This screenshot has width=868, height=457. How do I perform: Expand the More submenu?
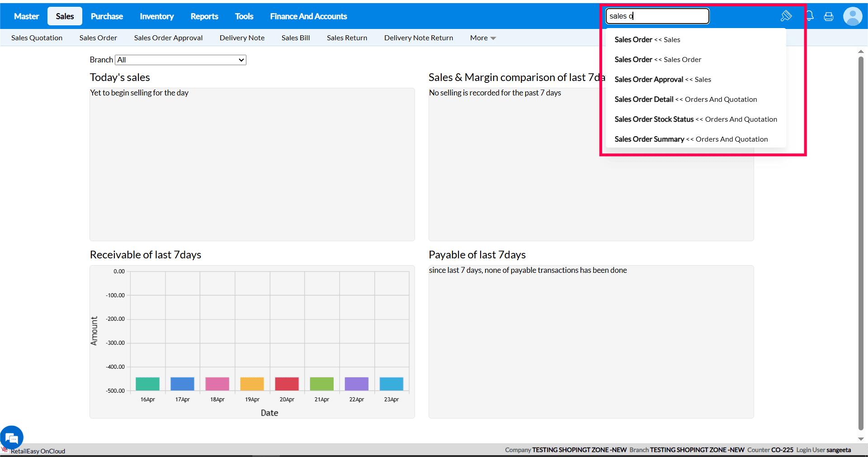click(x=483, y=38)
